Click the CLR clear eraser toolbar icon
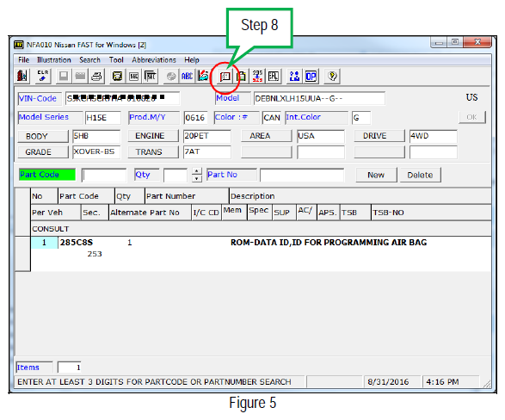The image size is (505, 420). pyautogui.click(x=42, y=77)
